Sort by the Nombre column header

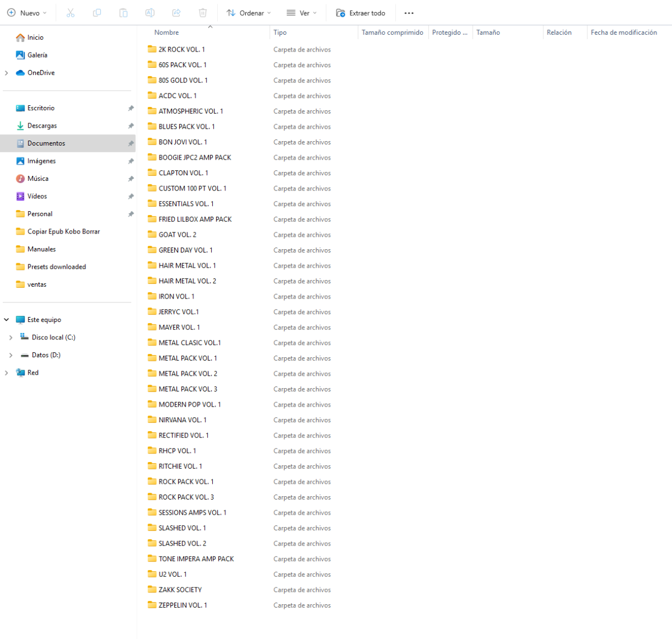pos(167,32)
